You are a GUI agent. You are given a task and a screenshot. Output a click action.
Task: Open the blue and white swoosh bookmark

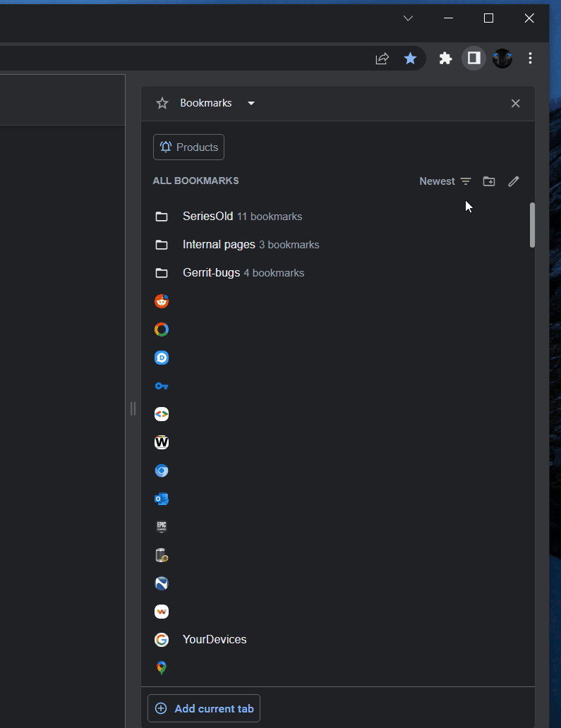click(x=162, y=583)
